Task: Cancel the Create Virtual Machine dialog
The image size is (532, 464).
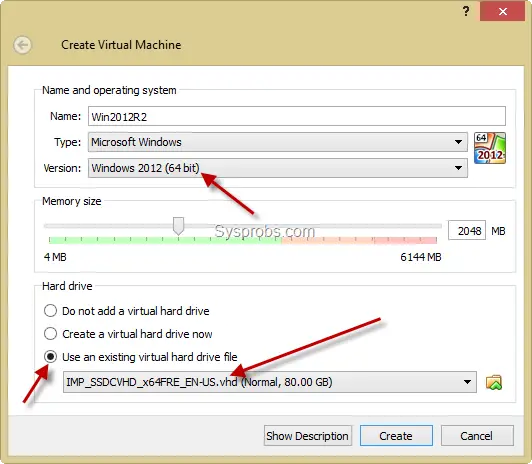Action: [477, 436]
